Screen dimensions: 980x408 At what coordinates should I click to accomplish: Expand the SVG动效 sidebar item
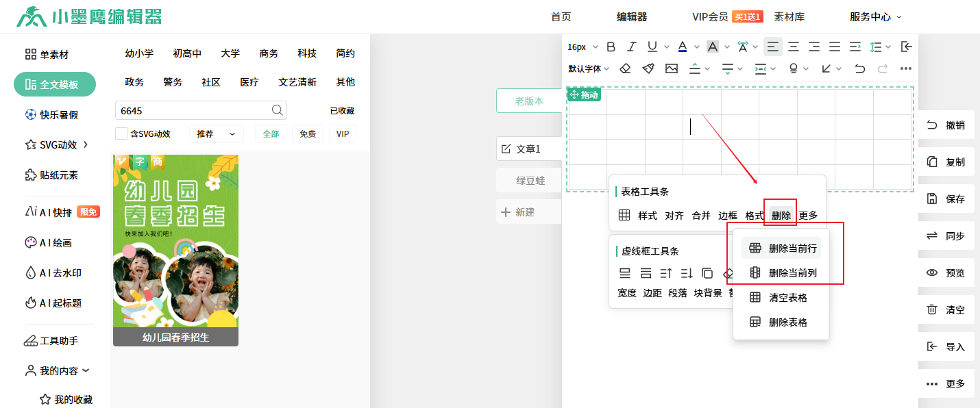point(57,144)
